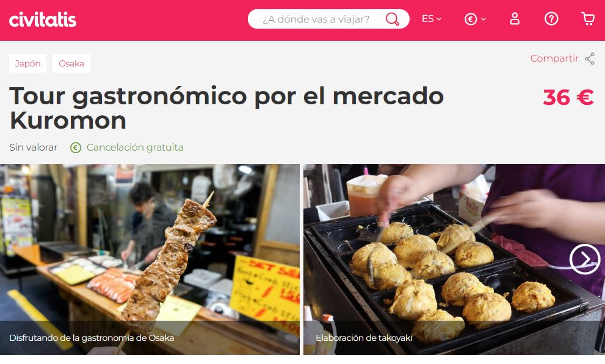Advance gallery with the right arrow

pos(585,259)
